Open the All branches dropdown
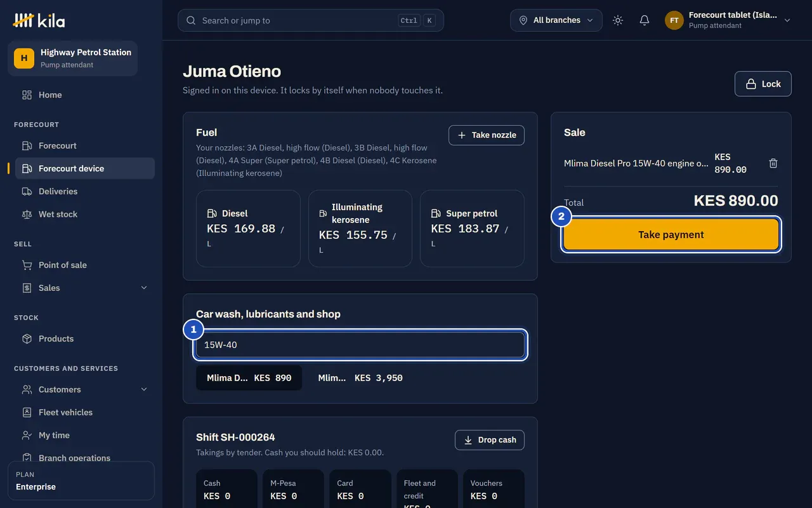Screen dimensions: 812x508 click(556, 20)
